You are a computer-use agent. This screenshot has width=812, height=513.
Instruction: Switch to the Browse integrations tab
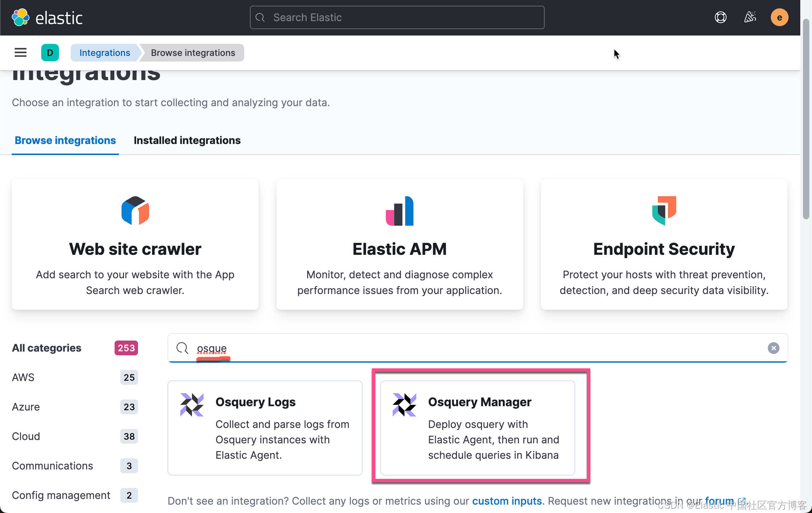tap(65, 140)
